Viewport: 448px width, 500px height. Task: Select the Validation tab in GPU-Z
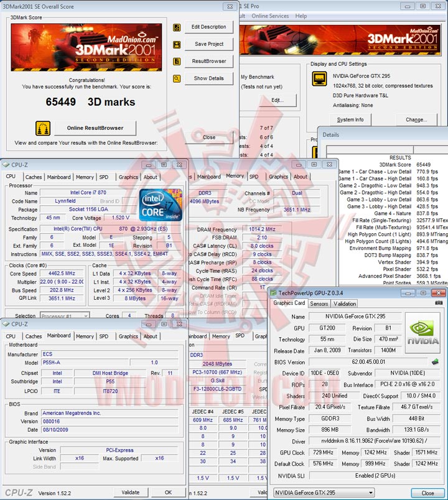pyautogui.click(x=345, y=304)
